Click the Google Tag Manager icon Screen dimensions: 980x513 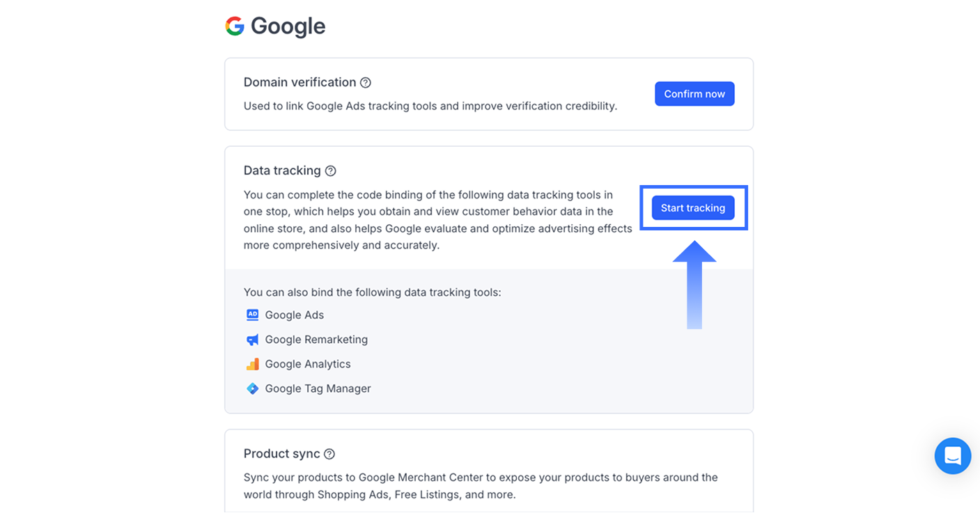pos(252,388)
